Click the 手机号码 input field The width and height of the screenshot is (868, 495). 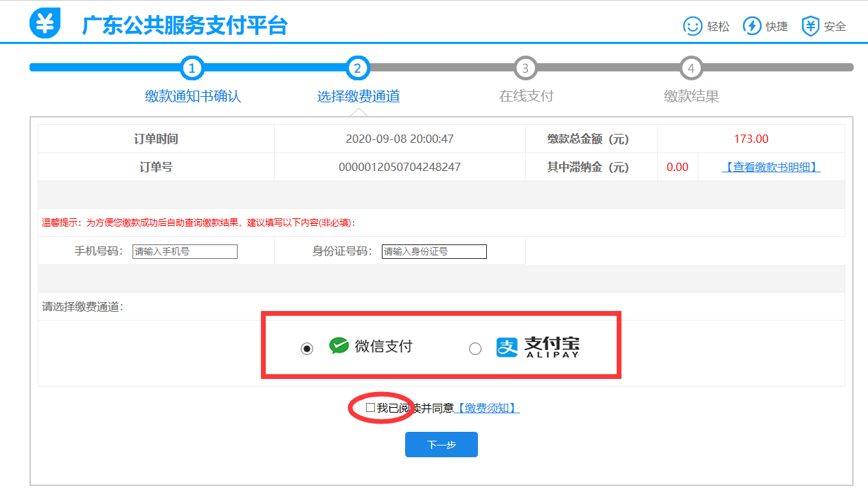click(x=185, y=252)
